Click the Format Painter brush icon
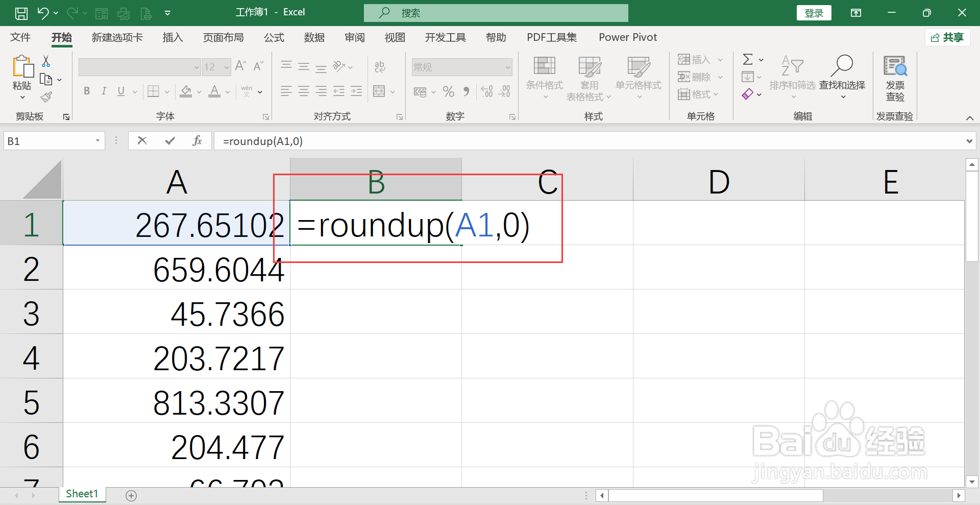This screenshot has height=505, width=980. pyautogui.click(x=46, y=97)
